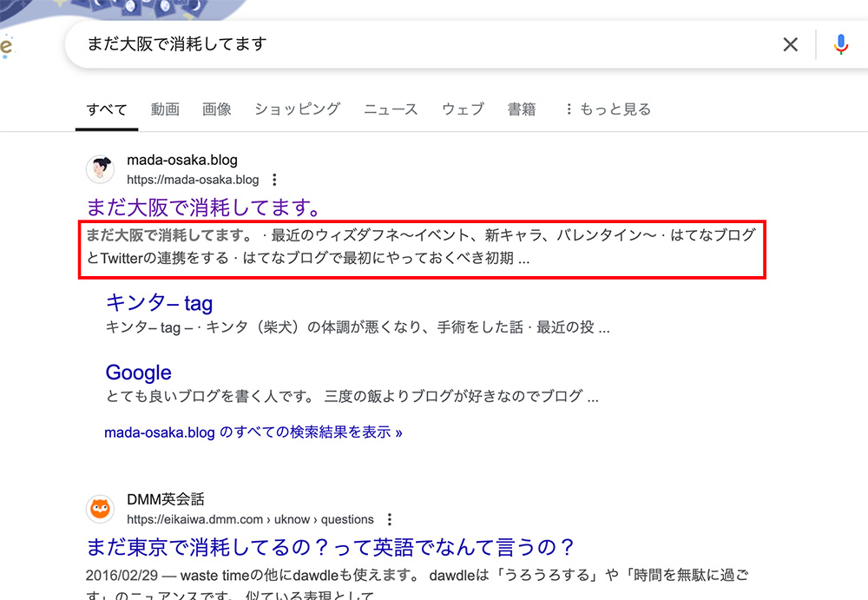This screenshot has width=868, height=600.
Task: Start voice search with microphone icon
Action: 841,44
